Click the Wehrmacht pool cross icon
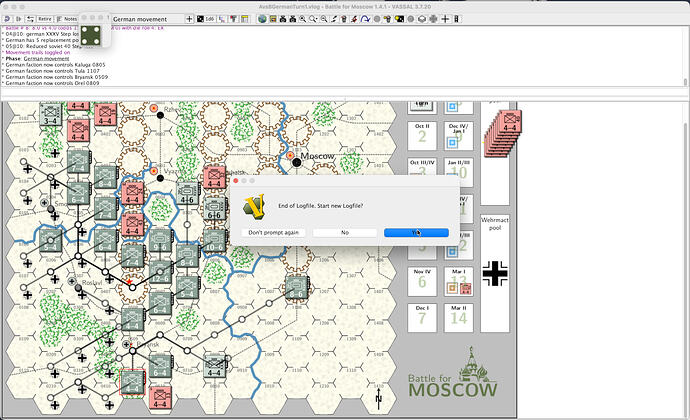Image resolution: width=690 pixels, height=420 pixels. tap(497, 272)
